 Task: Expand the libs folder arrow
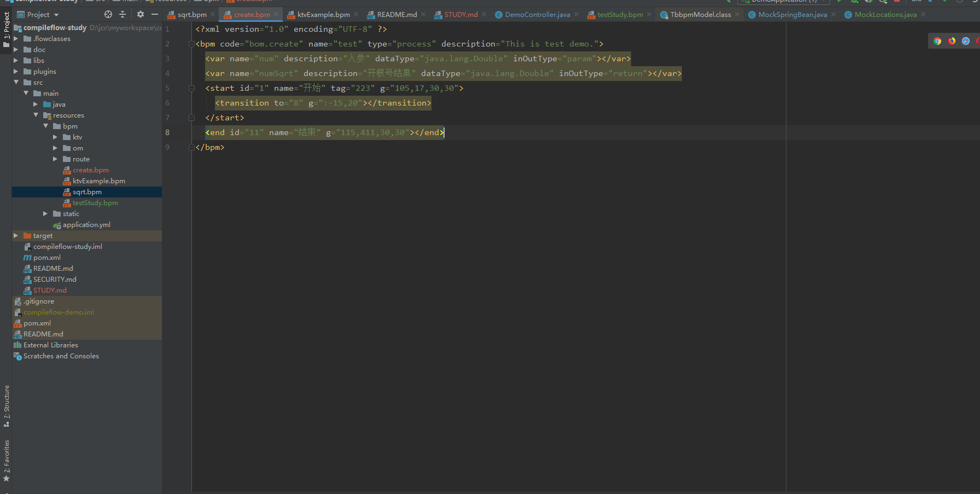(x=16, y=61)
